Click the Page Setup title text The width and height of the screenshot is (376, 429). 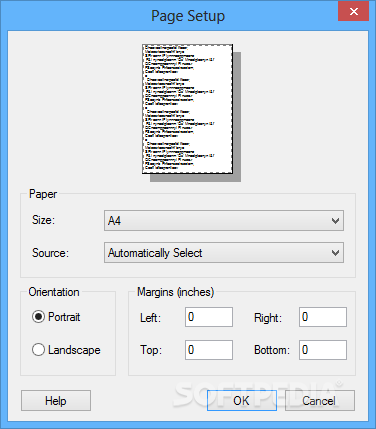[188, 16]
